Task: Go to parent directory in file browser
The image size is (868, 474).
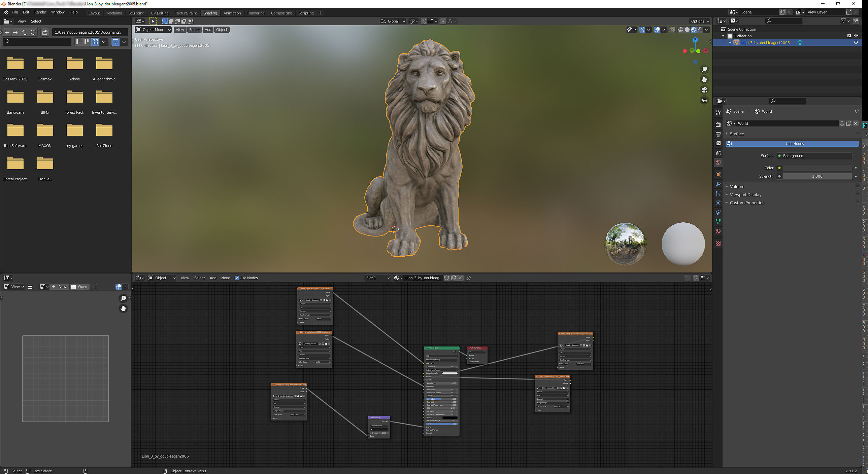Action: pos(24,32)
